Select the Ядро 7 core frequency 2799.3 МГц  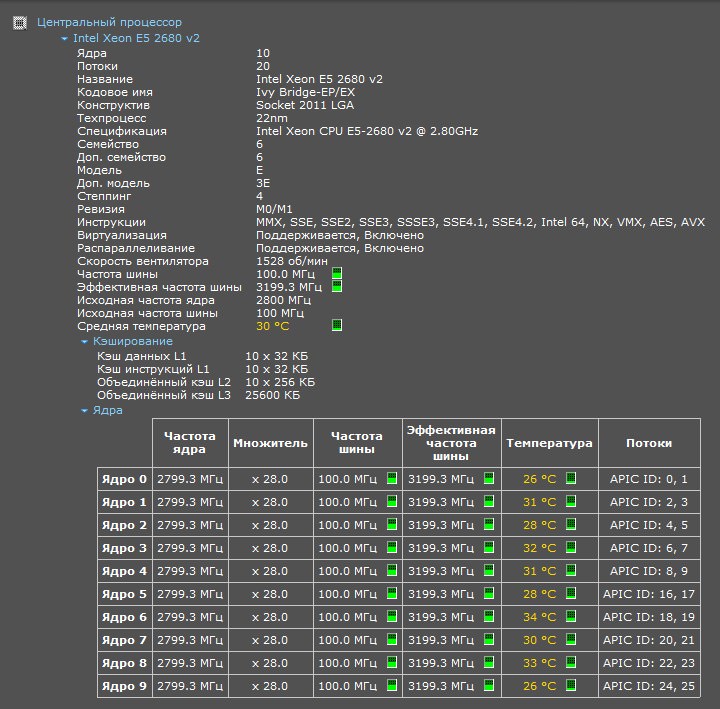click(x=190, y=640)
